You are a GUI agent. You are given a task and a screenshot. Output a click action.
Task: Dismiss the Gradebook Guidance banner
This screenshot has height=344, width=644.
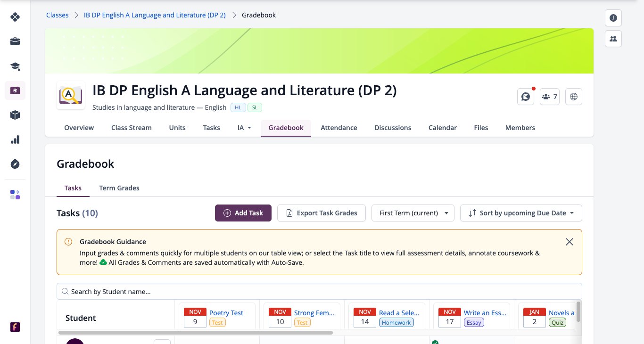(570, 242)
